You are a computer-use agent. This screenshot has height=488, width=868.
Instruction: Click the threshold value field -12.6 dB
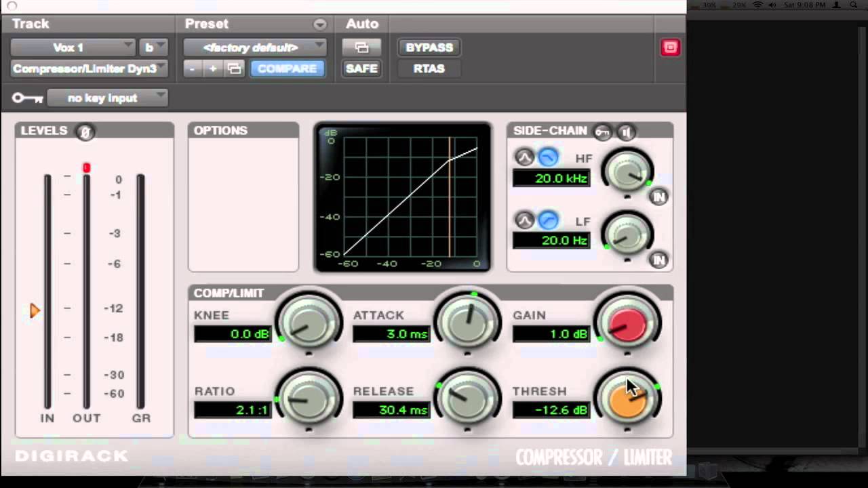click(551, 410)
